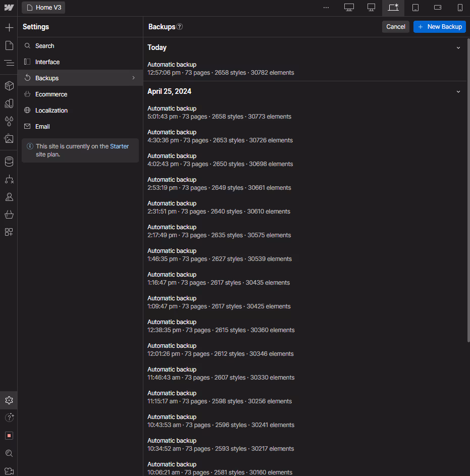Switch to the large desktop breakpoint
470x476 pixels.
349,8
